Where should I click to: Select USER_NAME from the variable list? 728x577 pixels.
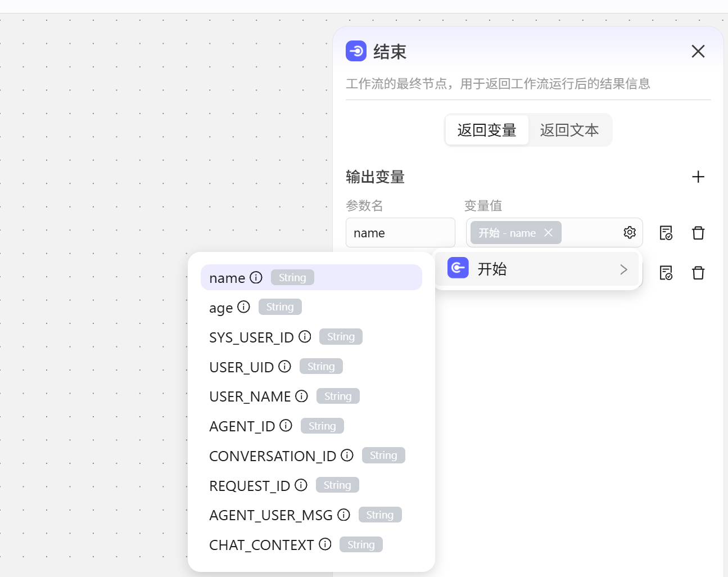coord(250,396)
